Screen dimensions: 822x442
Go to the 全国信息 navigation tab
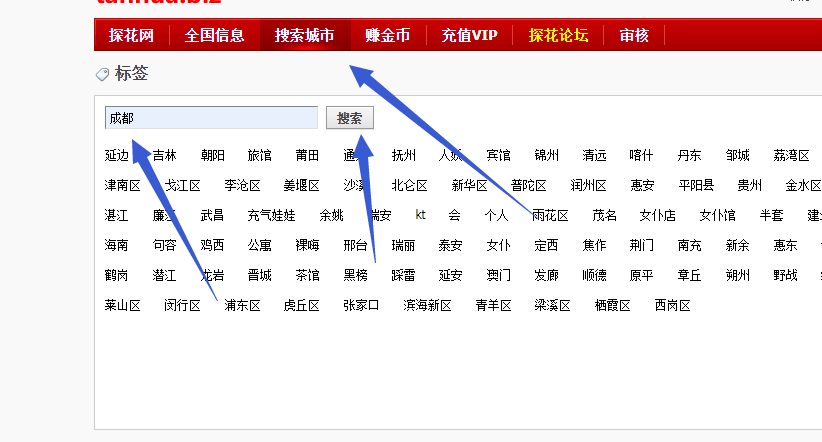coord(214,36)
